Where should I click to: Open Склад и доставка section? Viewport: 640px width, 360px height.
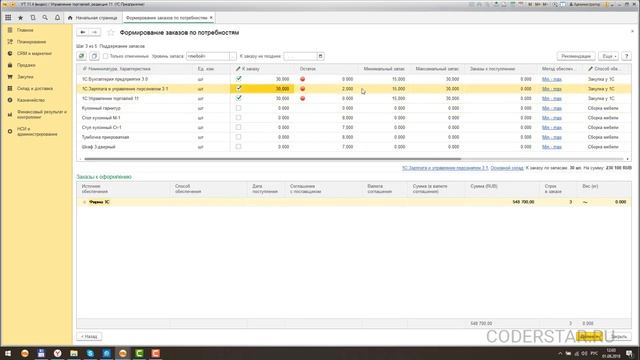[35, 89]
